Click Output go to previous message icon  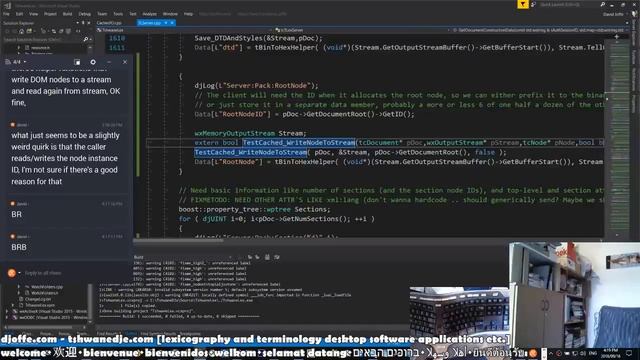point(250,257)
